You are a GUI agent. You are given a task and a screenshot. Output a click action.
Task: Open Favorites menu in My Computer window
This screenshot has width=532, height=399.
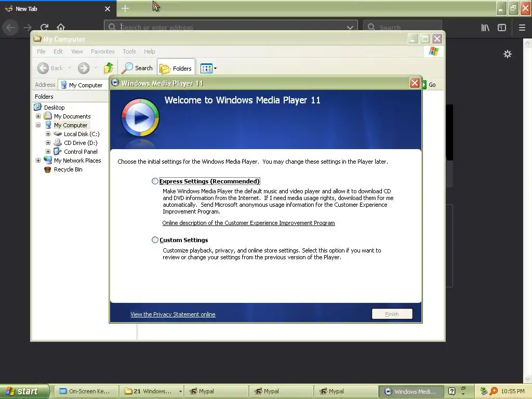[x=102, y=51]
